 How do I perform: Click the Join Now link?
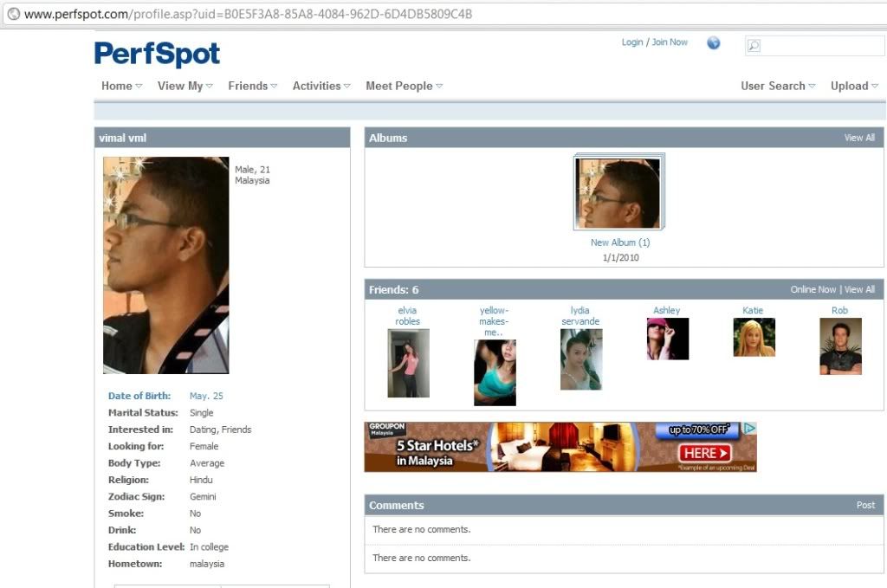pyautogui.click(x=670, y=42)
